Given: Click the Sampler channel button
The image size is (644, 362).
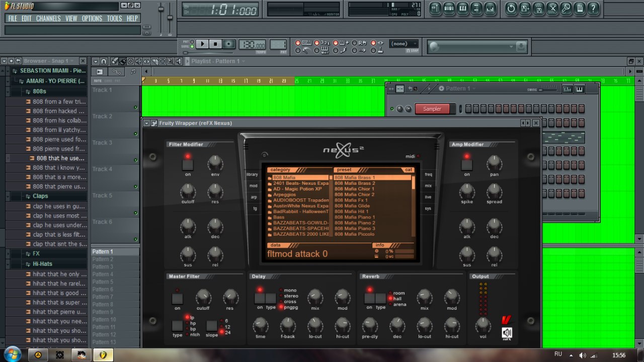Looking at the screenshot, I should pyautogui.click(x=432, y=109).
